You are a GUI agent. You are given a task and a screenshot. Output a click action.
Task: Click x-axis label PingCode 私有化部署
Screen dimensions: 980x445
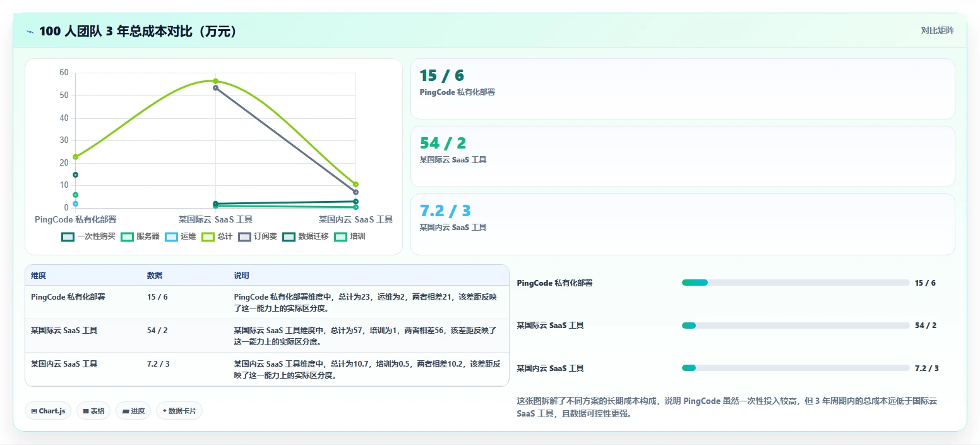click(76, 219)
